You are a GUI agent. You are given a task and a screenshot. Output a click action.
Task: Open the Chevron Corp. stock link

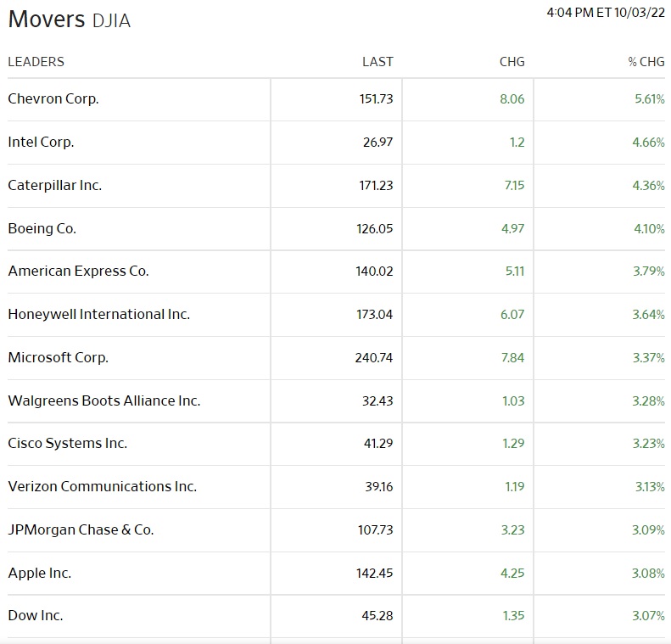(x=53, y=98)
